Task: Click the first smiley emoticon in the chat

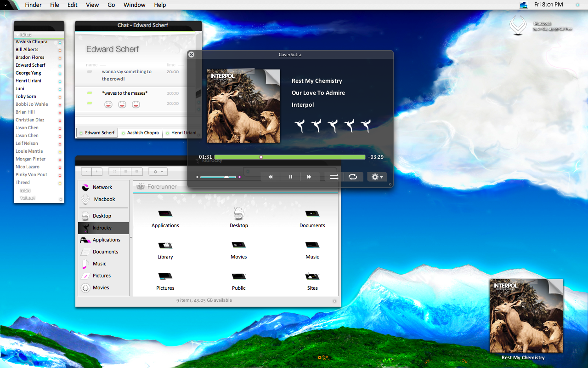Action: click(x=108, y=104)
